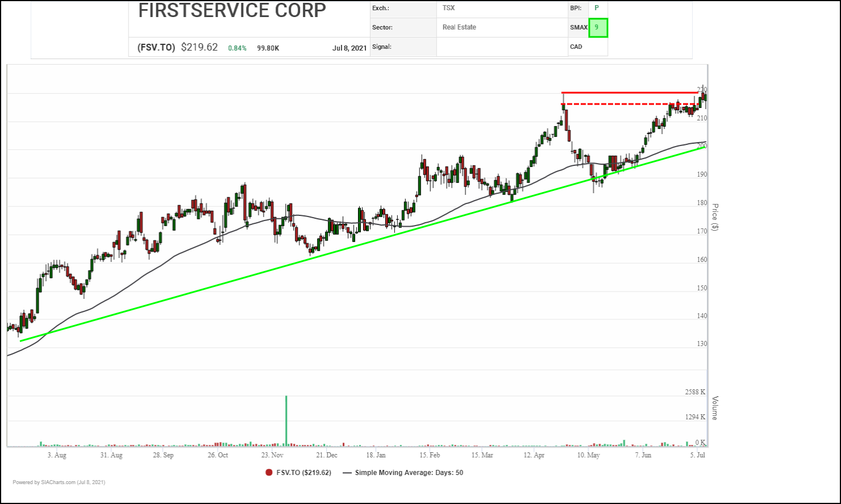Click the empty Signal field
841x504 pixels.
pyautogui.click(x=502, y=47)
